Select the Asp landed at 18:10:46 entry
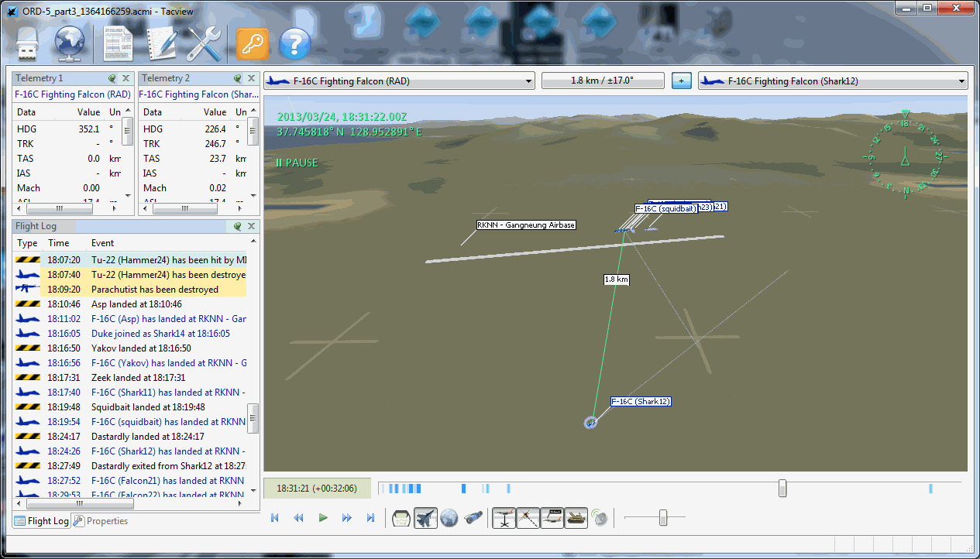The width and height of the screenshot is (980, 559). [130, 304]
